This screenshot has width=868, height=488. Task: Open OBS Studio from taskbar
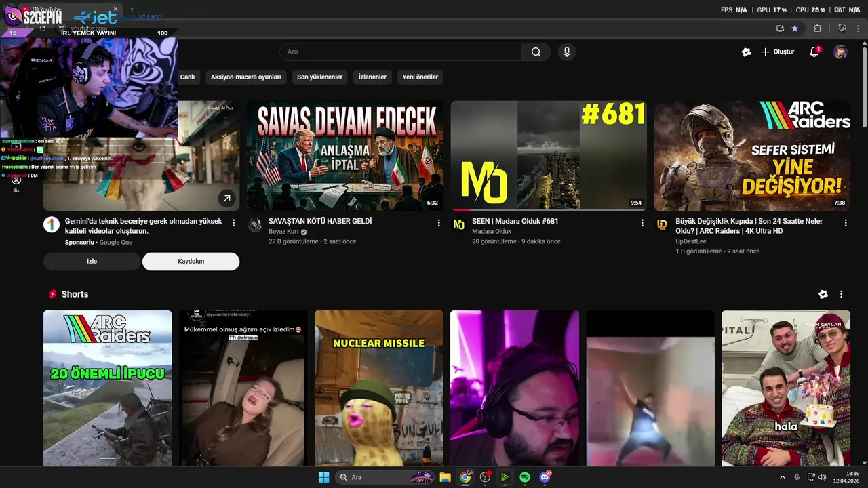[485, 477]
